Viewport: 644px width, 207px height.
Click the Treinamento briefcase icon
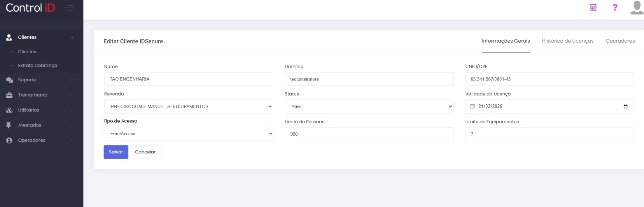tap(9, 95)
